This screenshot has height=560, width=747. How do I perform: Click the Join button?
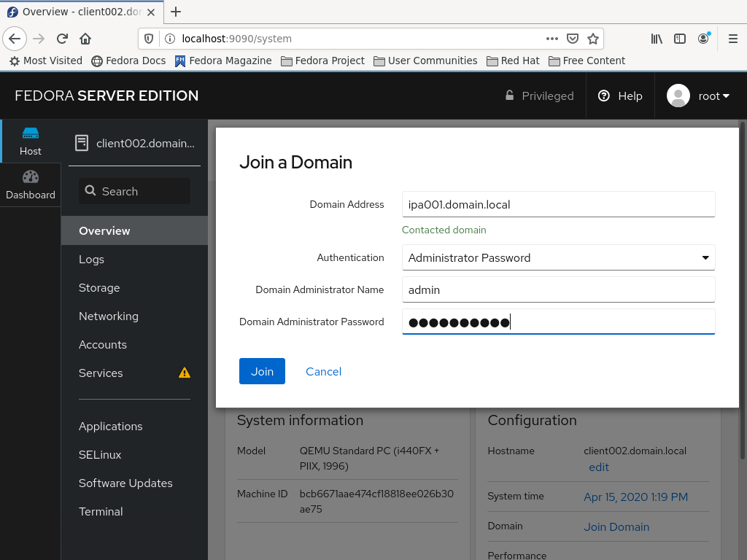[262, 371]
